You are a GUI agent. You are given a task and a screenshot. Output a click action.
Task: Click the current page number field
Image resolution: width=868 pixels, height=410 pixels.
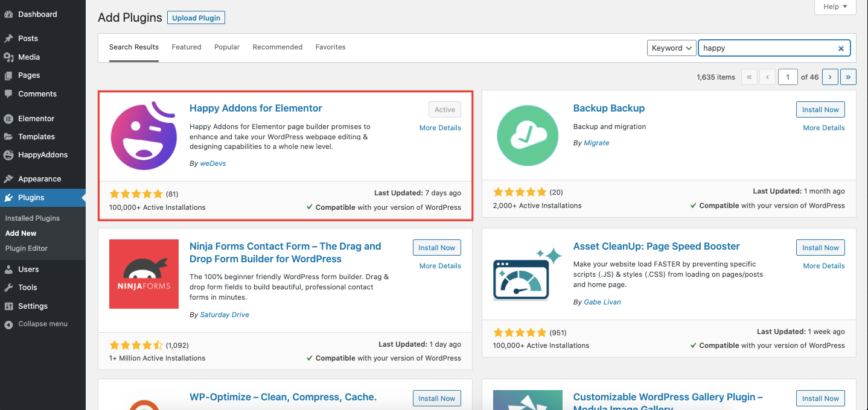[788, 77]
